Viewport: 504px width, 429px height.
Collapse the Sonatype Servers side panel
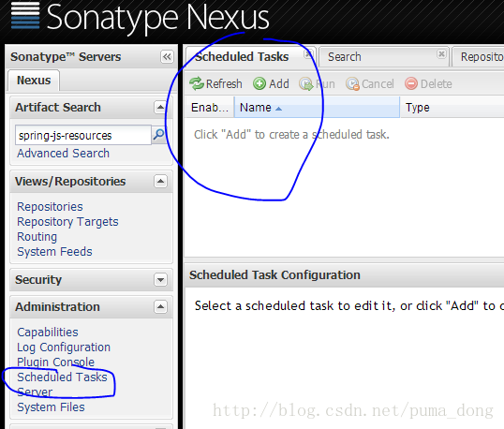click(x=167, y=57)
